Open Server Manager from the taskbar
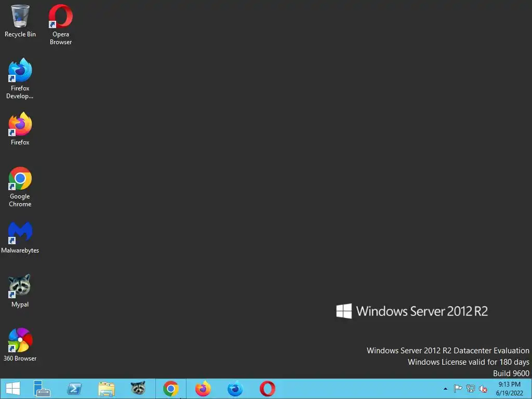Image resolution: width=532 pixels, height=399 pixels. pos(42,389)
